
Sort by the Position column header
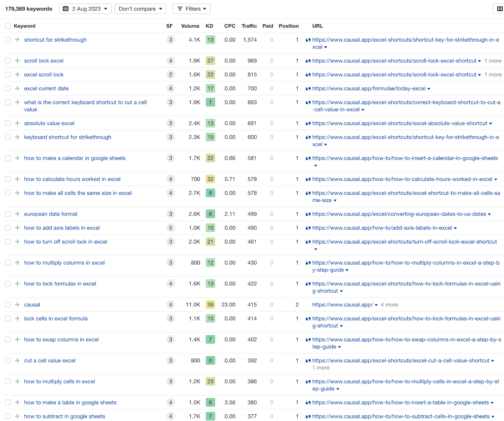[x=289, y=26]
